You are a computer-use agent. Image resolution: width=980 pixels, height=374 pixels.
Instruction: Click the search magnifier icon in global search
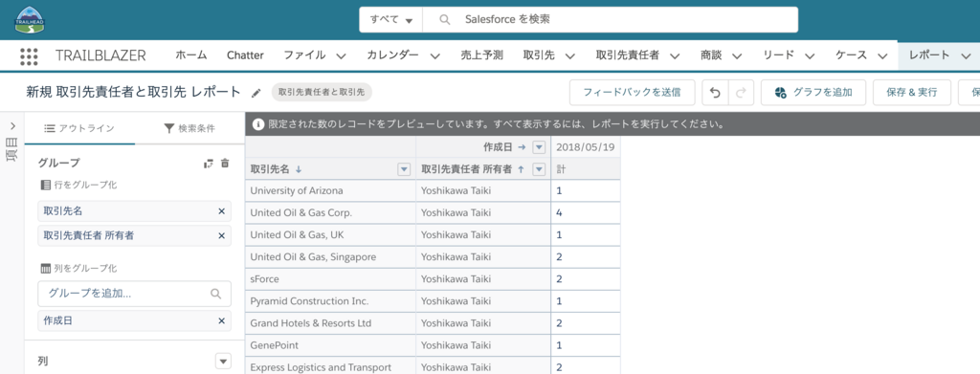pyautogui.click(x=444, y=19)
